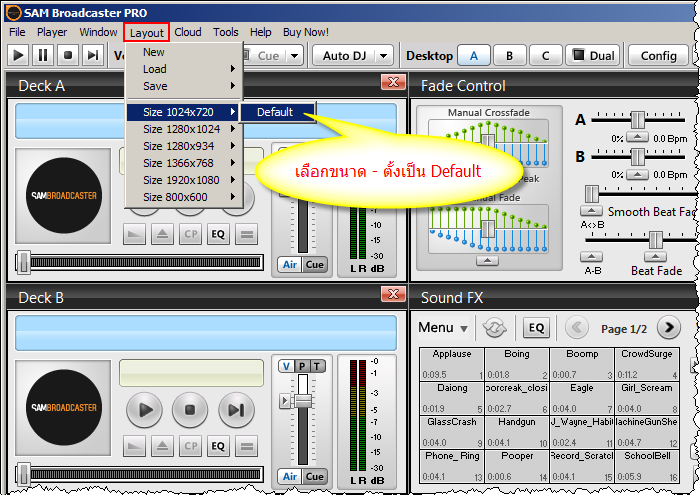700x495 pixels.
Task: Click Deck B CP button
Action: tap(191, 446)
